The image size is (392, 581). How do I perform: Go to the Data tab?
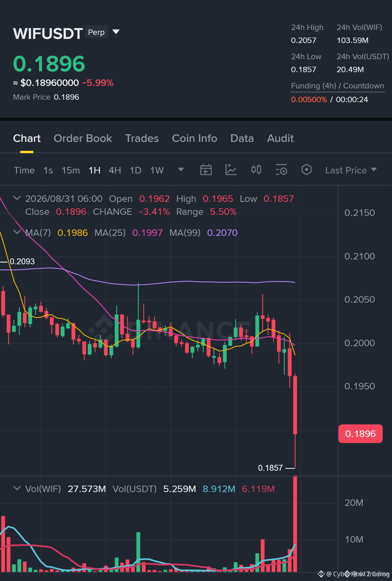[x=242, y=138]
